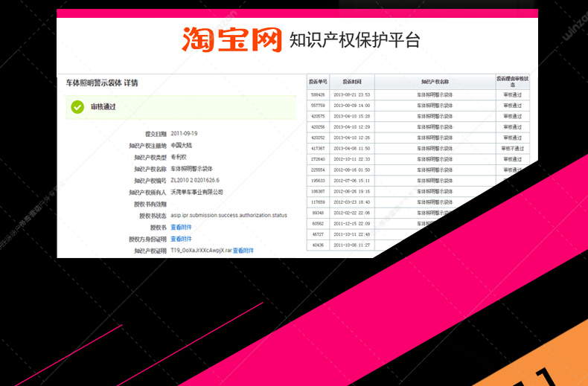Click 车体照明警示袋体 name in row 557759

435,106
